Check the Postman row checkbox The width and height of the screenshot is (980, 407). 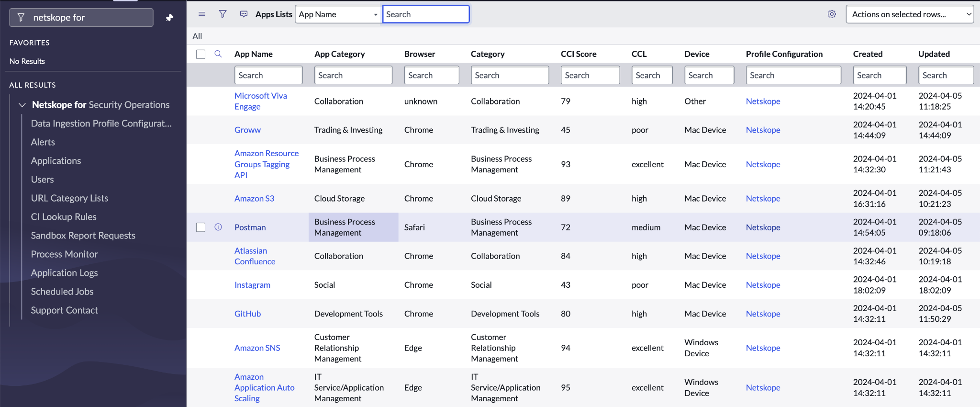[201, 227]
